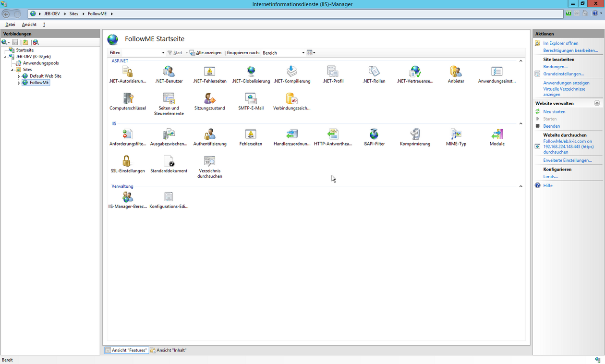
Task: Click the back navigation button
Action: tap(7, 14)
